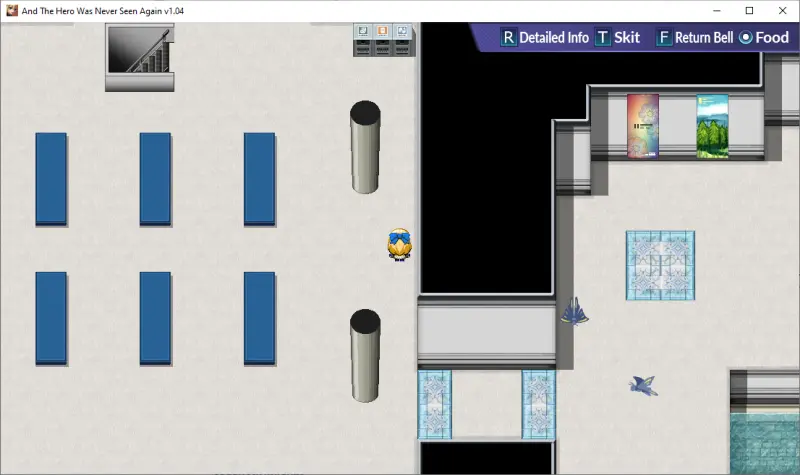
Task: Select the Food radio indicator
Action: [745, 38]
